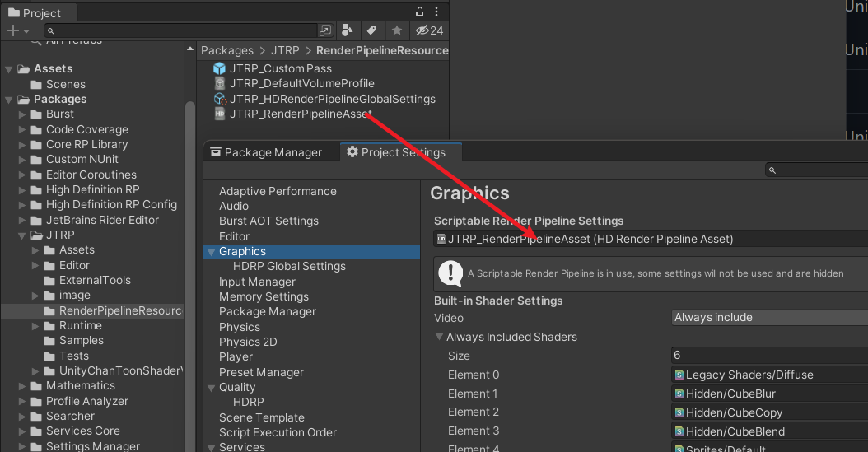This screenshot has width=868, height=452.
Task: Expand the Code Coverage package folder
Action: coord(22,130)
